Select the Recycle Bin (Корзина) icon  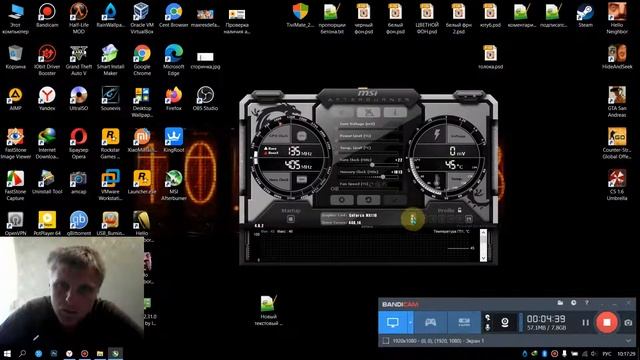point(15,58)
